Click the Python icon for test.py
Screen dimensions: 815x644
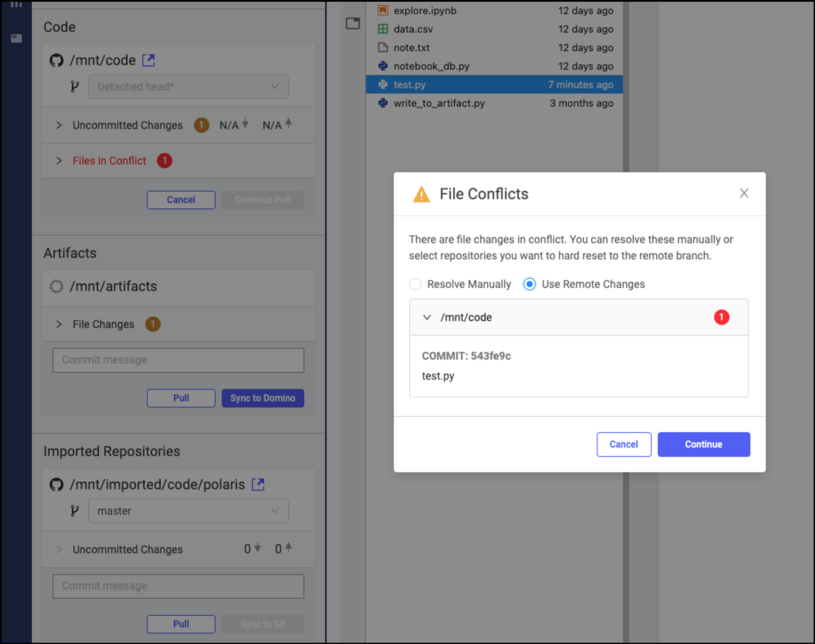tap(383, 84)
